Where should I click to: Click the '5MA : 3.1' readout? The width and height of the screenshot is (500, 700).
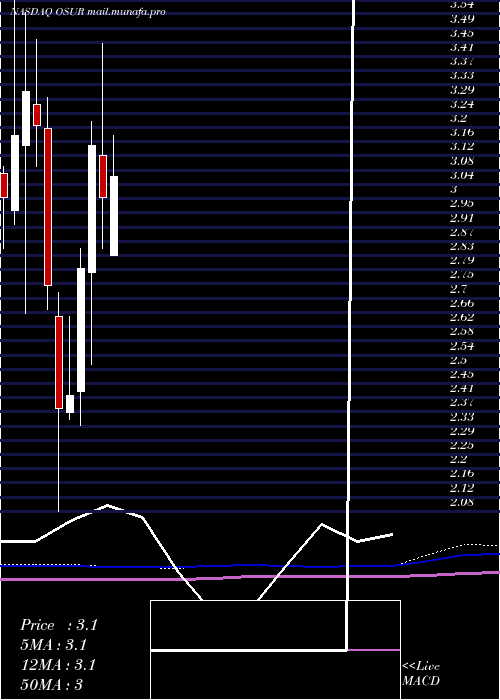(54, 645)
